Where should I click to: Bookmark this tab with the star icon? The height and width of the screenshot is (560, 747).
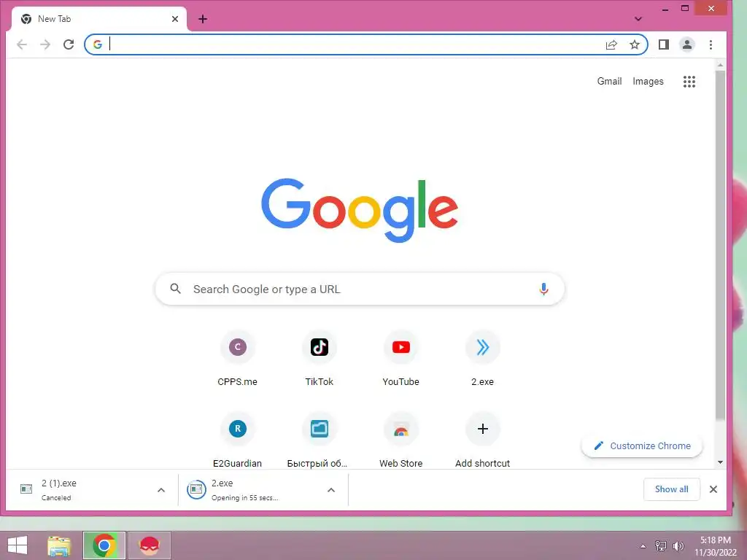coord(635,44)
